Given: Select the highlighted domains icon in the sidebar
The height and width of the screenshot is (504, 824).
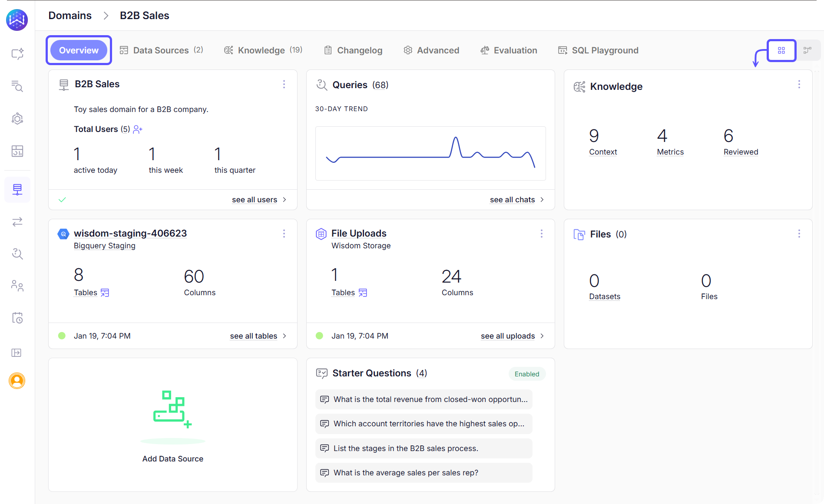Looking at the screenshot, I should coord(17,189).
